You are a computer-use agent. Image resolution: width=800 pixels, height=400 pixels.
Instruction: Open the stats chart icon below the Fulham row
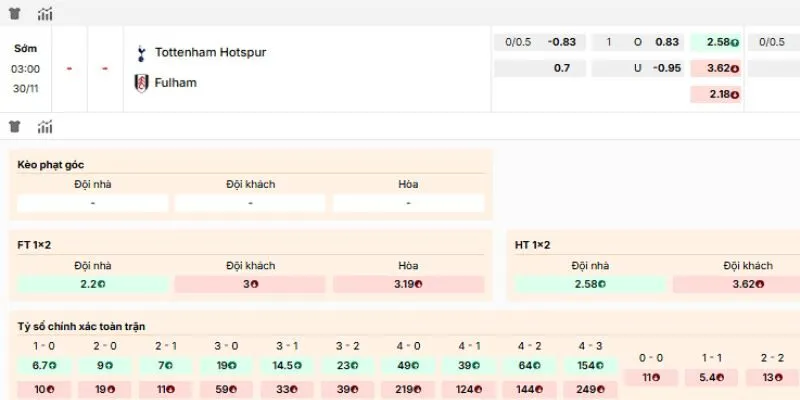tap(45, 126)
